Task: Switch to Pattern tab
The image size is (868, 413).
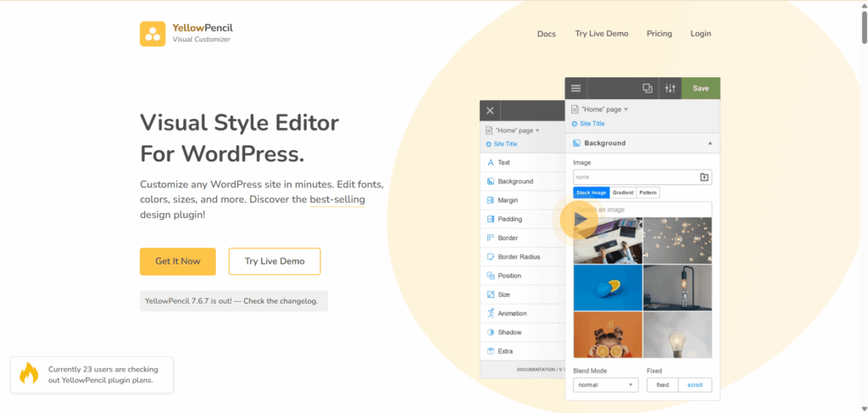Action: pos(648,193)
